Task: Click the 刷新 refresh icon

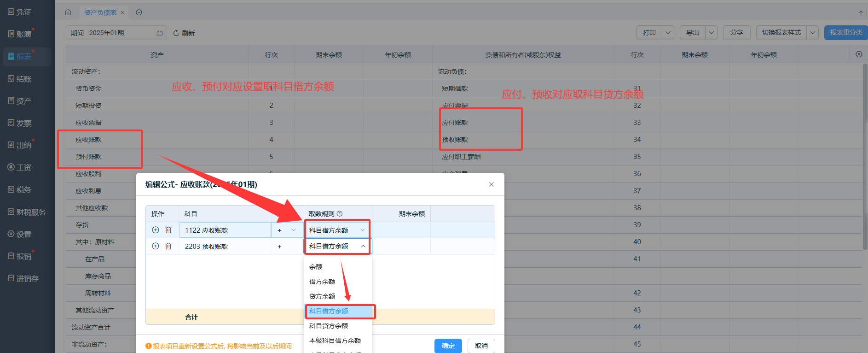Action: (176, 33)
